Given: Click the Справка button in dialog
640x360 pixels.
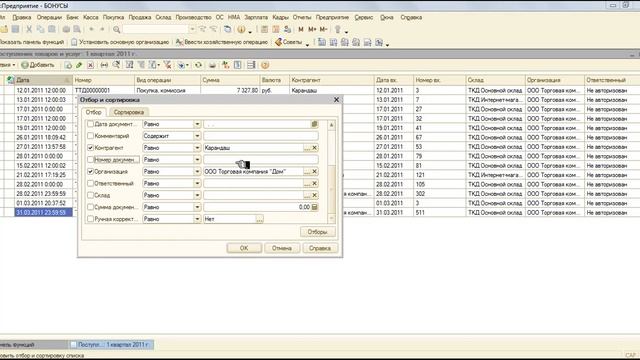Looking at the screenshot, I should tap(320, 248).
